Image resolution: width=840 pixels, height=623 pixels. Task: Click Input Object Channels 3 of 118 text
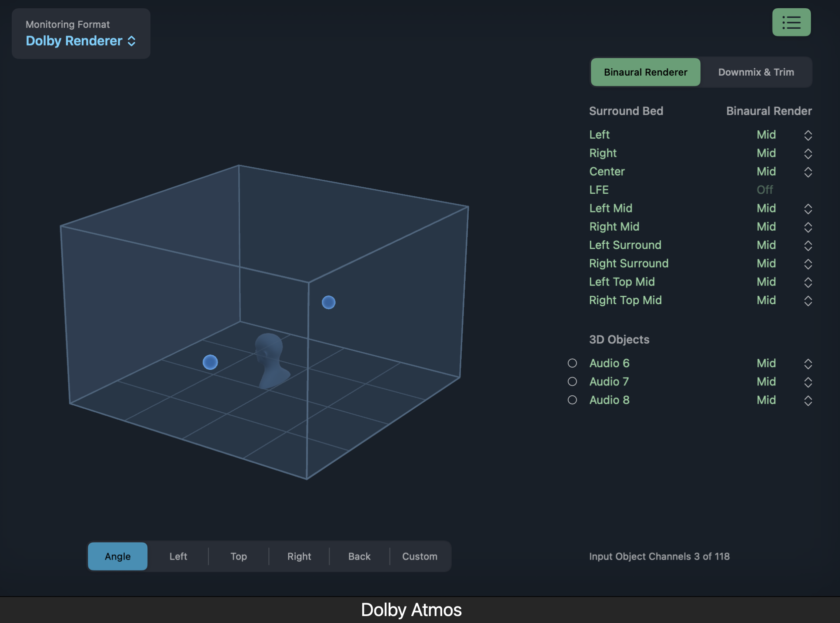pyautogui.click(x=659, y=557)
